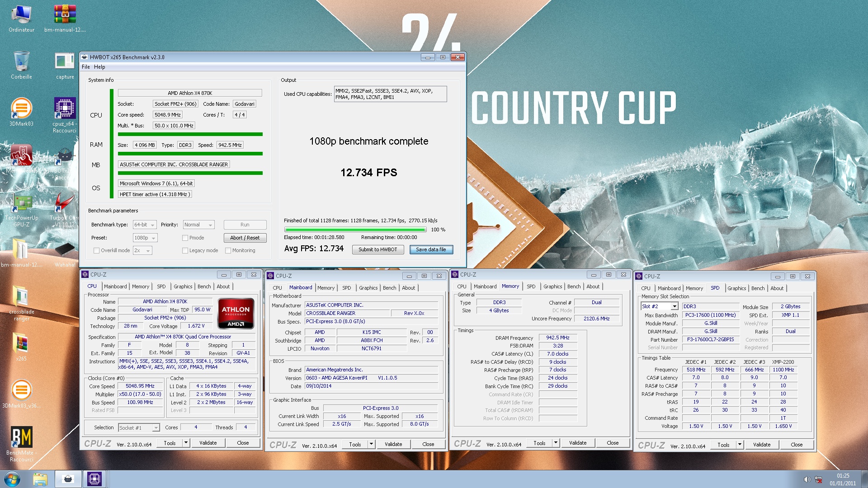
Task: Click Validate in SPD CPU-Z window
Action: pos(762,445)
